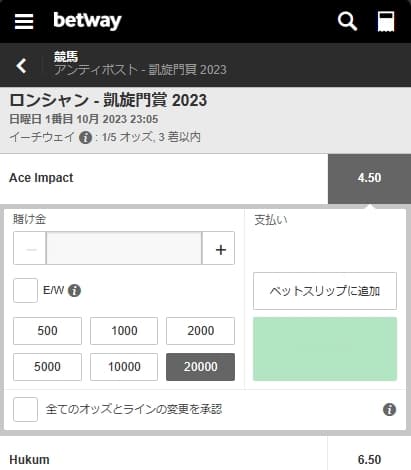411x470 pixels.
Task: Open the bet slip icon
Action: coord(386,21)
